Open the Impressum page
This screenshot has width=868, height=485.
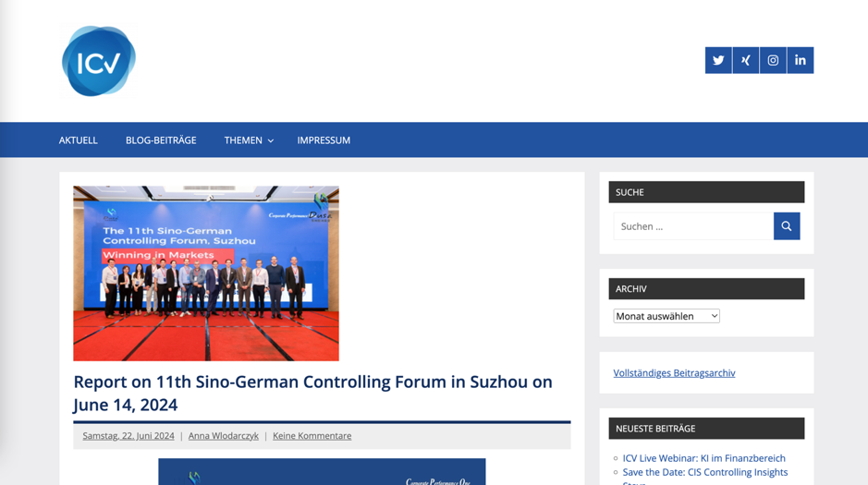click(x=324, y=140)
